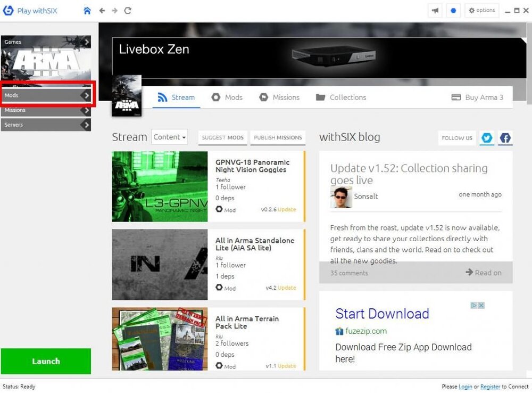
Task: Open All in Arma Terrain Pack Lite title
Action: (x=247, y=322)
